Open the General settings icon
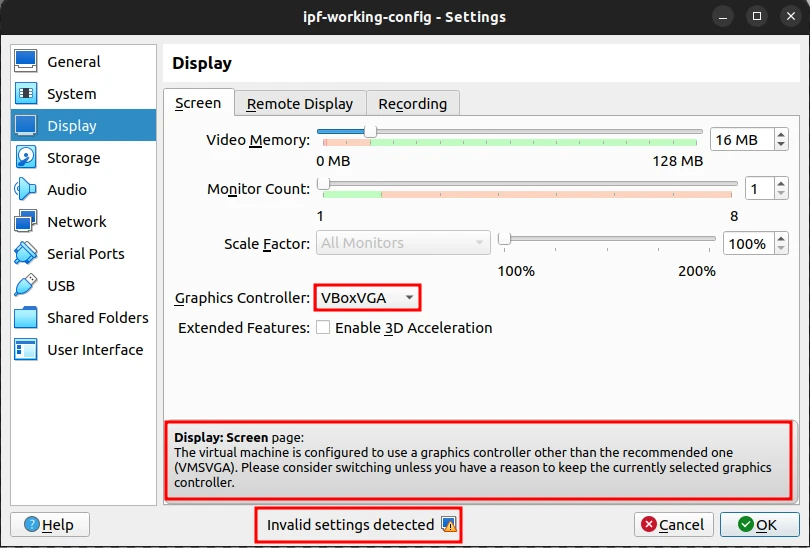This screenshot has height=548, width=810. click(x=26, y=62)
